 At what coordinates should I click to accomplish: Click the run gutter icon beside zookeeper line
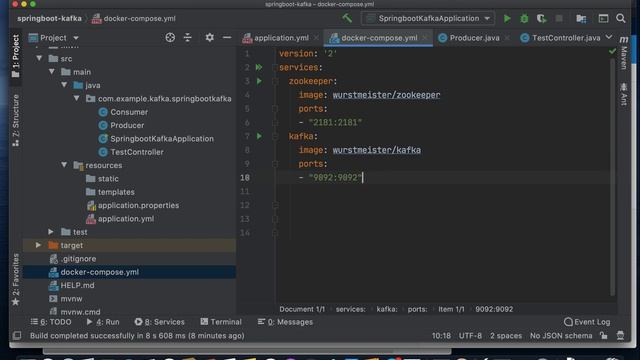pyautogui.click(x=259, y=81)
